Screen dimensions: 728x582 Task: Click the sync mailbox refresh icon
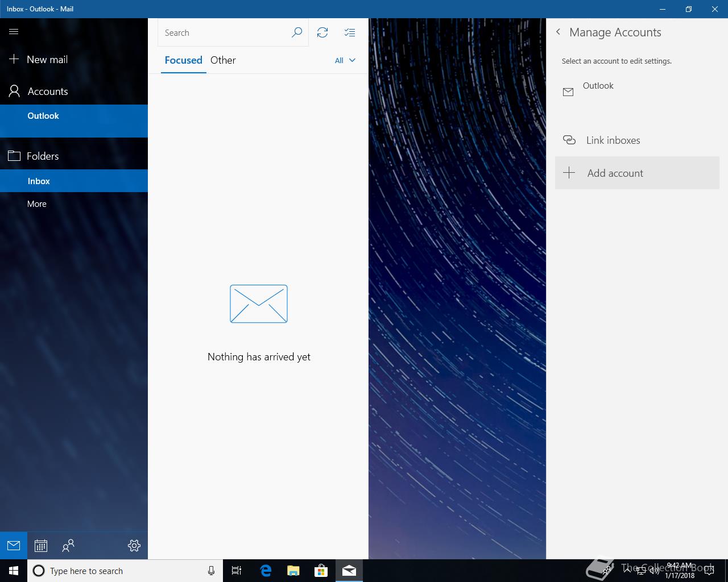pyautogui.click(x=322, y=33)
